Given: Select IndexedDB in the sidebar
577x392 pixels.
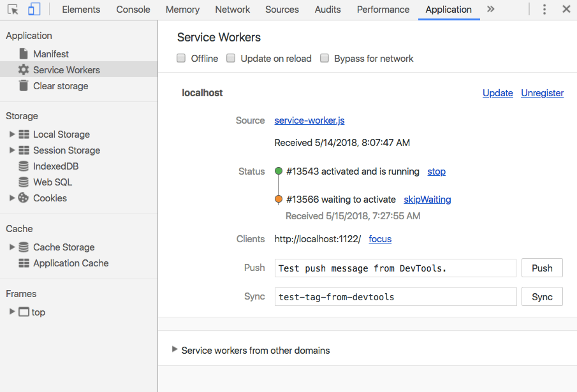Looking at the screenshot, I should coord(56,166).
